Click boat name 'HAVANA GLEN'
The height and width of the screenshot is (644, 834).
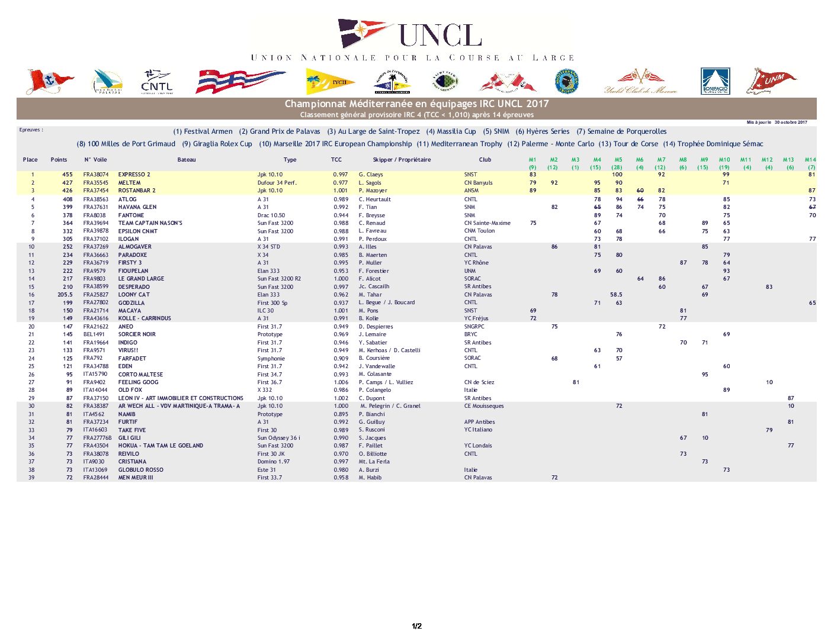point(137,207)
